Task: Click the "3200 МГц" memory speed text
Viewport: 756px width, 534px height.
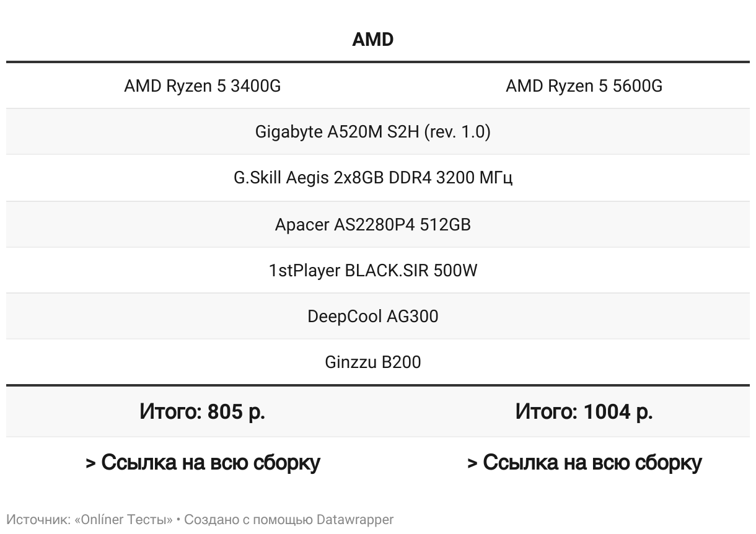Action: pyautogui.click(x=474, y=178)
